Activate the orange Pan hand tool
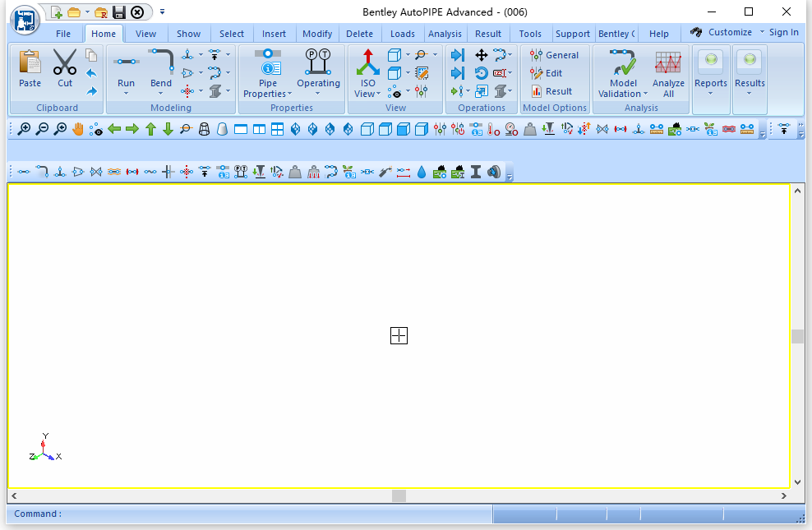812x530 pixels. point(78,129)
